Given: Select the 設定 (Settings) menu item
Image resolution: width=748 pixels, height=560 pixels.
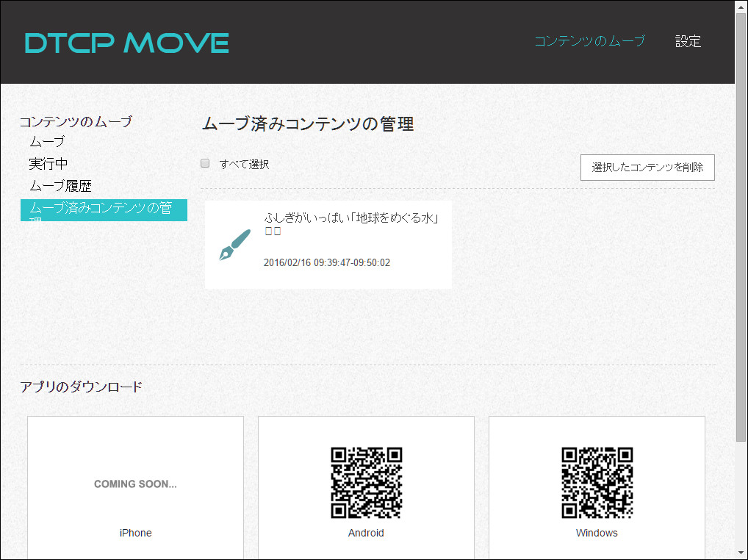Looking at the screenshot, I should [688, 42].
